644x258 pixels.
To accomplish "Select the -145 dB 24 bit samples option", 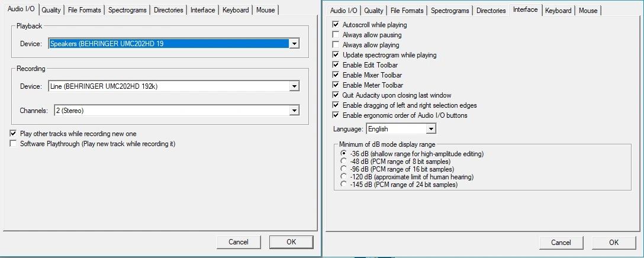I will pos(344,185).
